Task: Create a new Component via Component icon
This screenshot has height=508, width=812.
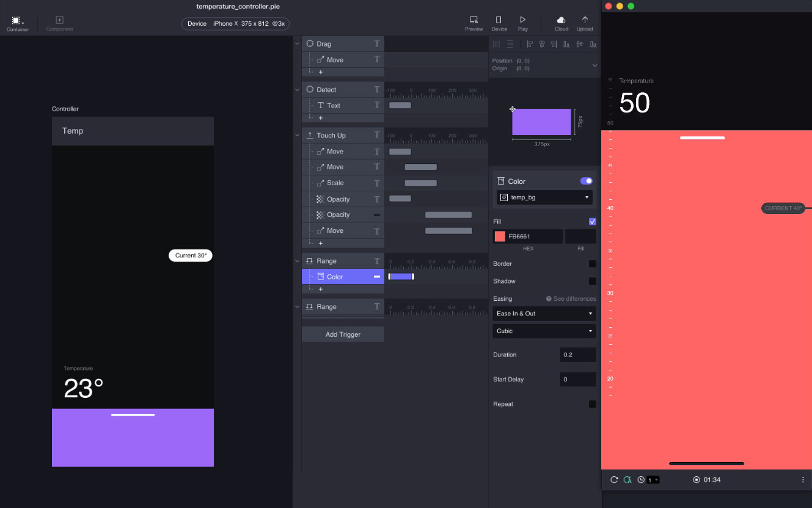Action: pyautogui.click(x=59, y=20)
